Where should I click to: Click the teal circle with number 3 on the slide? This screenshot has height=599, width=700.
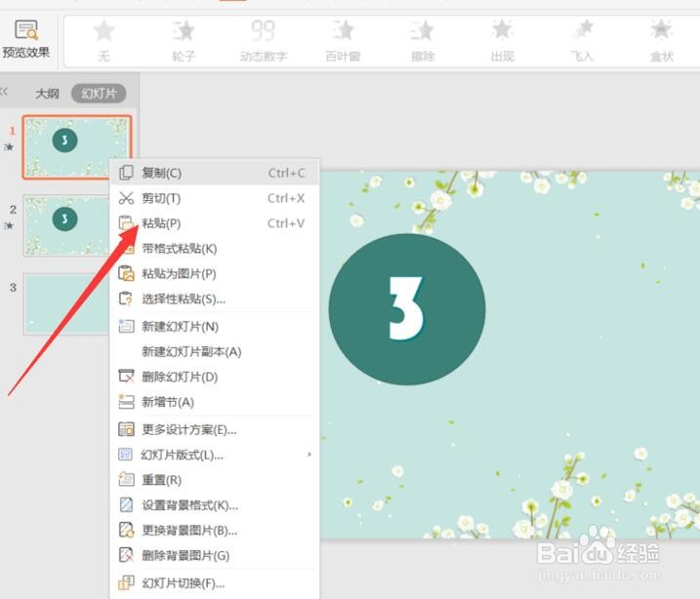point(407,309)
